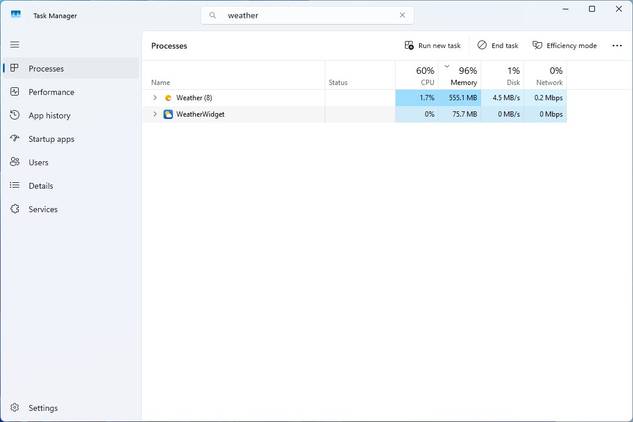Image resolution: width=633 pixels, height=422 pixels.
Task: Click the Performance graph icon
Action: click(15, 92)
